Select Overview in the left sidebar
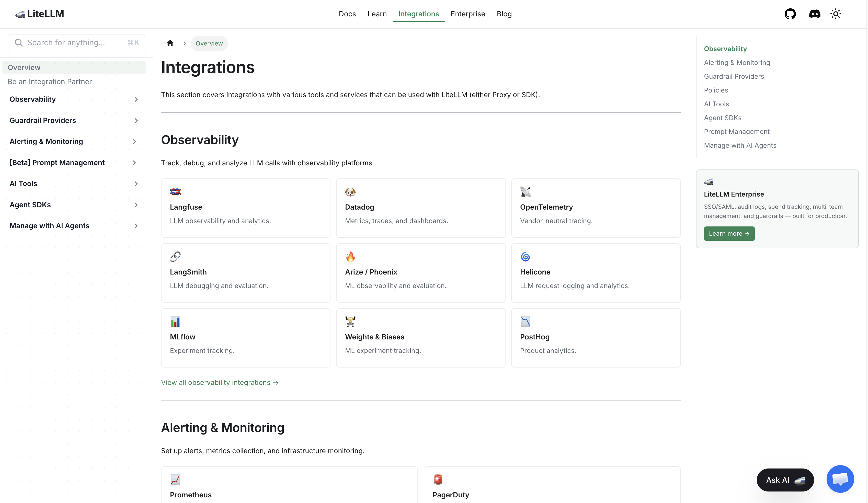868x503 pixels. [x=74, y=67]
